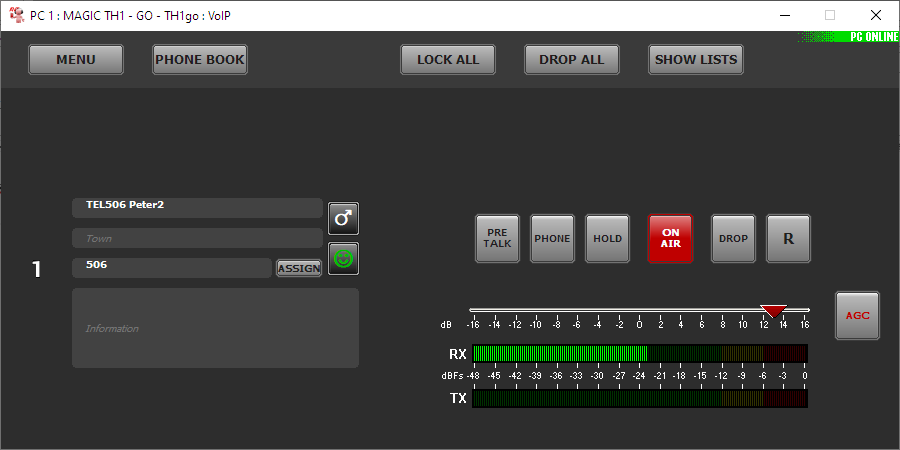
Task: Click the caller name field TEL506 Peter2
Action: coord(197,207)
